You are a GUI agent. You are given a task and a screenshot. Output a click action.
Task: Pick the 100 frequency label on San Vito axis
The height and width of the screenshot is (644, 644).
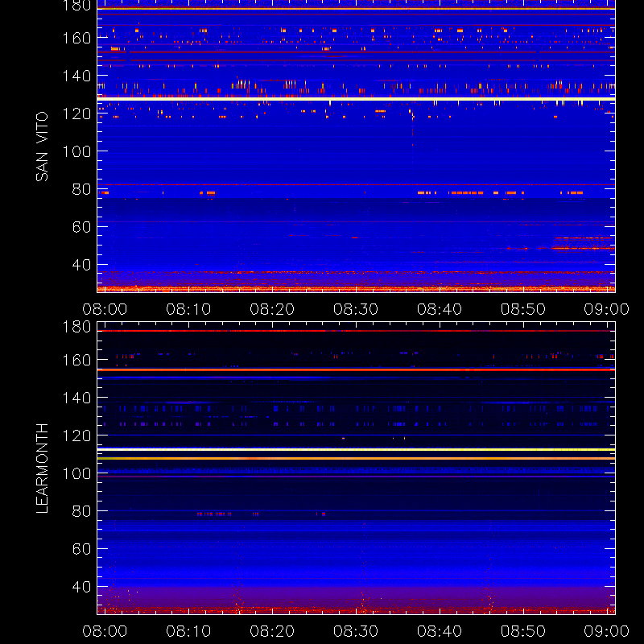coord(76,151)
